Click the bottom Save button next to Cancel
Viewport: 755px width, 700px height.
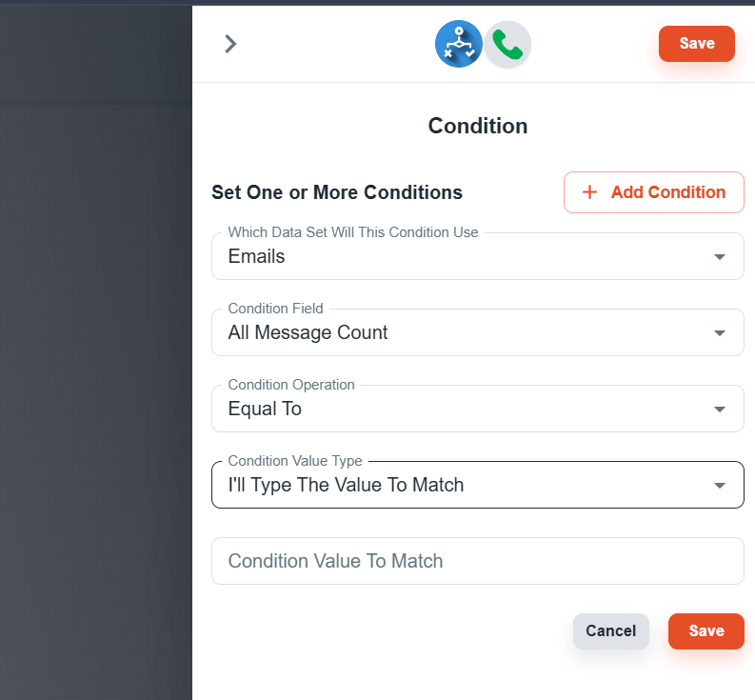(x=705, y=631)
